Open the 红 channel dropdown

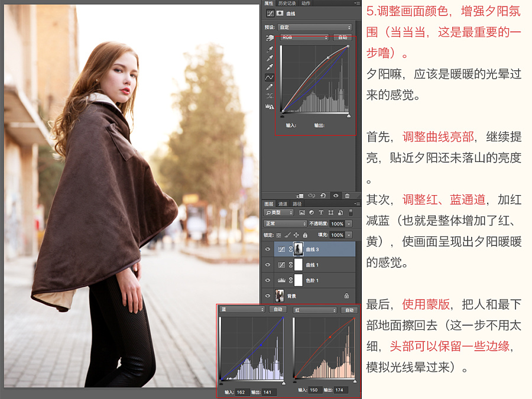[315, 310]
